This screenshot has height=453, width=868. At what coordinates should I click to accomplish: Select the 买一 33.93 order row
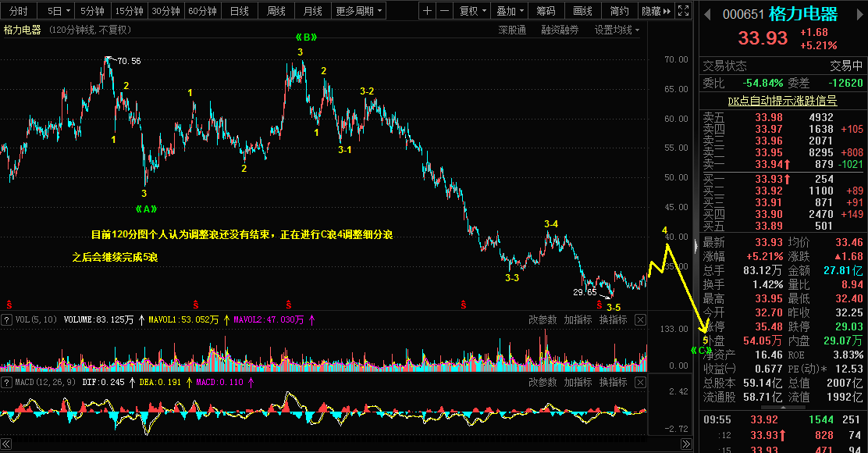point(783,179)
